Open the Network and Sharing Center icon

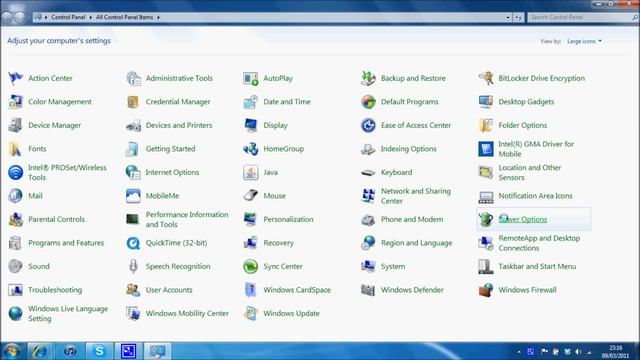point(368,196)
